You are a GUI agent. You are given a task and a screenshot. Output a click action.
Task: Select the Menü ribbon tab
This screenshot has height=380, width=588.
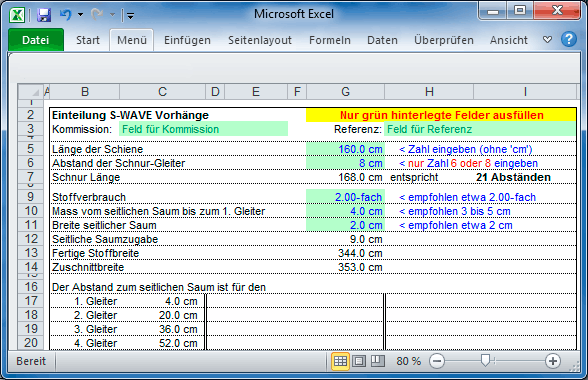132,40
